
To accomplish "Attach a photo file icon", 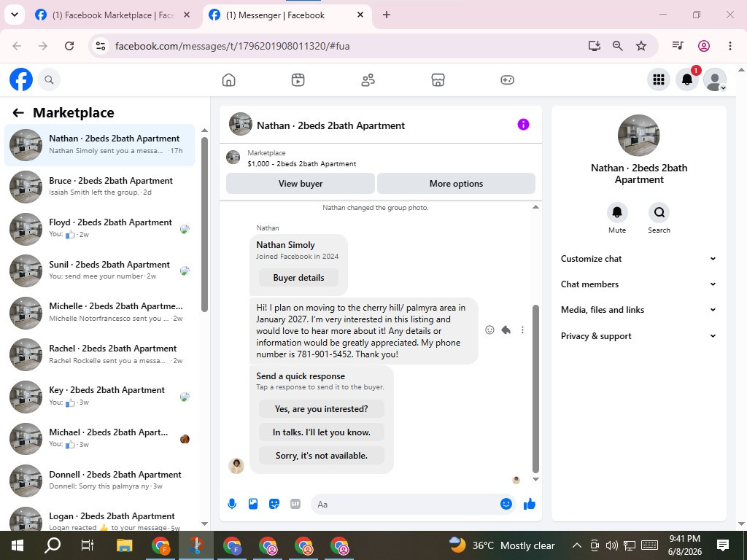I will (253, 504).
